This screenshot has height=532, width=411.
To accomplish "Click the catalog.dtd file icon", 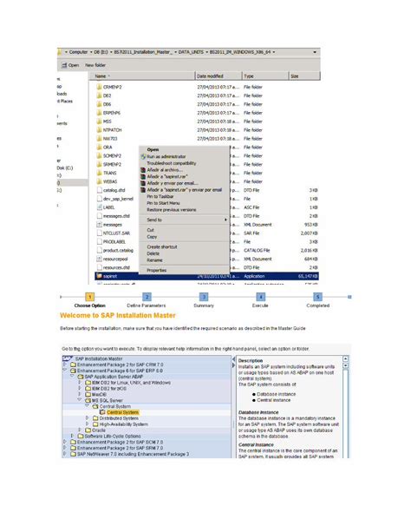I will (99, 190).
